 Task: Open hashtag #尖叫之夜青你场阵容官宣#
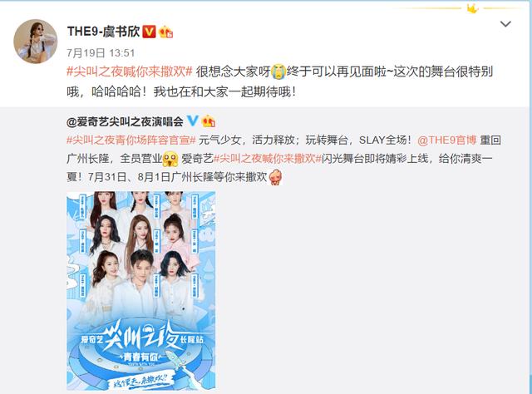pyautogui.click(x=131, y=140)
